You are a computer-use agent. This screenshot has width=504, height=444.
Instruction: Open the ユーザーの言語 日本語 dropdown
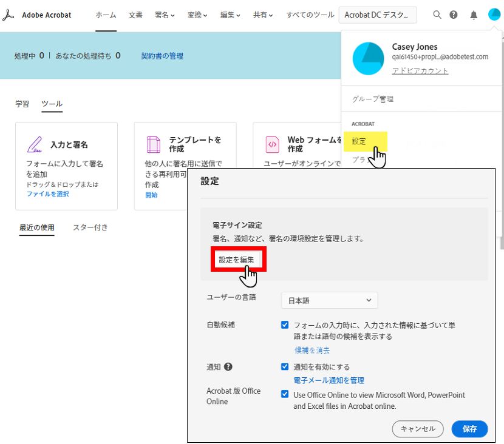pyautogui.click(x=330, y=300)
